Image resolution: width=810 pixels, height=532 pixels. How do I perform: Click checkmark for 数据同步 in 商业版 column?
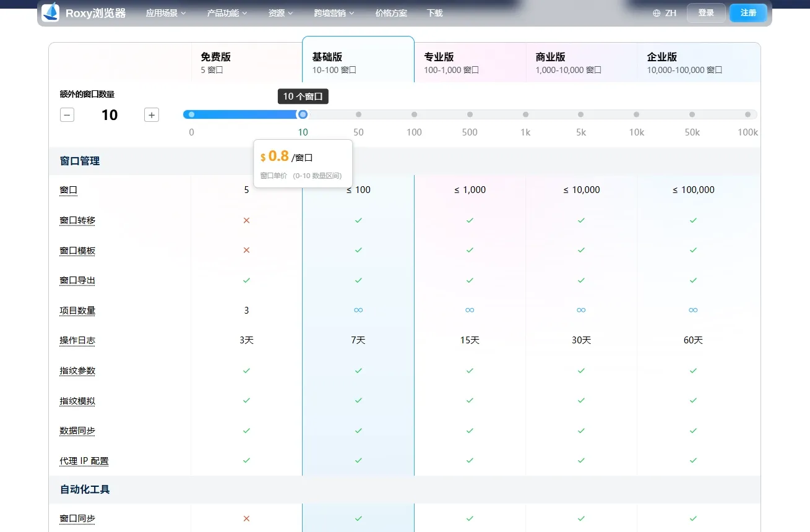(x=581, y=431)
